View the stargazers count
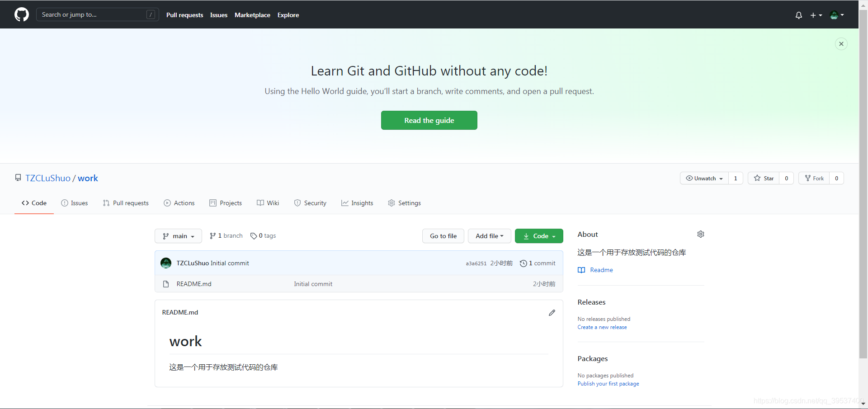 tap(787, 178)
